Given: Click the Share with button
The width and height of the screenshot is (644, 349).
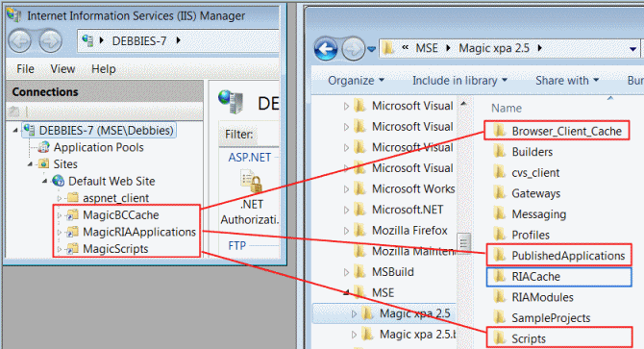Looking at the screenshot, I should point(567,81).
